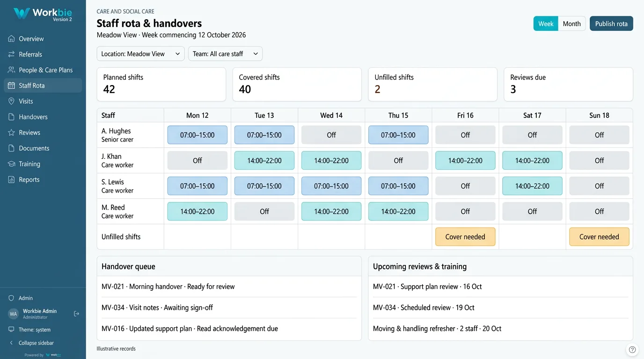Screen dimensions: 644x359
Task: Click Friday's Cover needed shift
Action: tap(465, 237)
